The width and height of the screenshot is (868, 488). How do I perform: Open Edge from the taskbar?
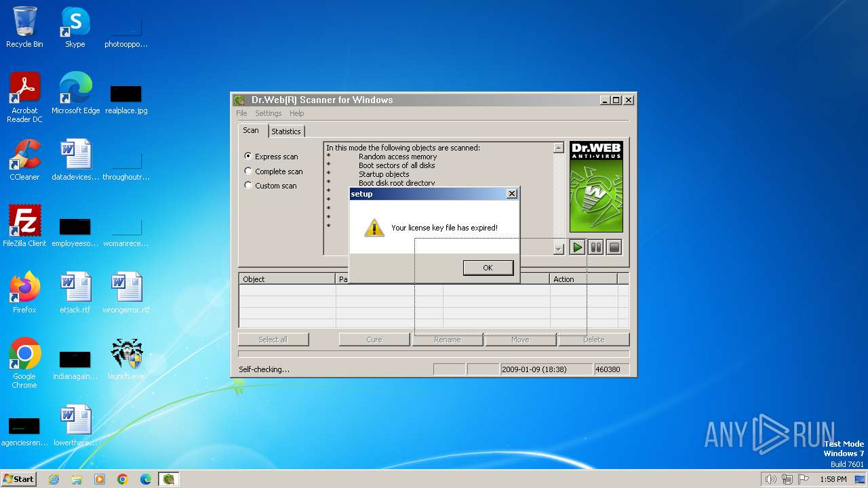[x=146, y=479]
